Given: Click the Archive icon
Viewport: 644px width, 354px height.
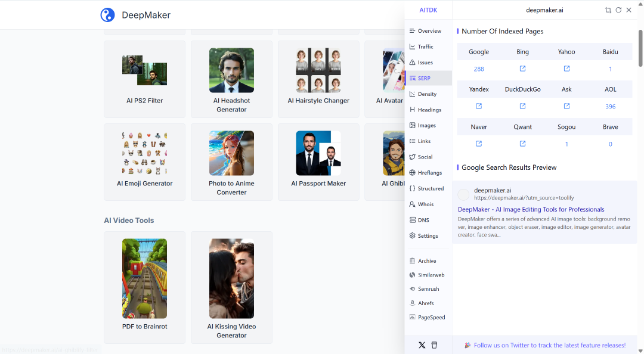Looking at the screenshot, I should tap(413, 261).
